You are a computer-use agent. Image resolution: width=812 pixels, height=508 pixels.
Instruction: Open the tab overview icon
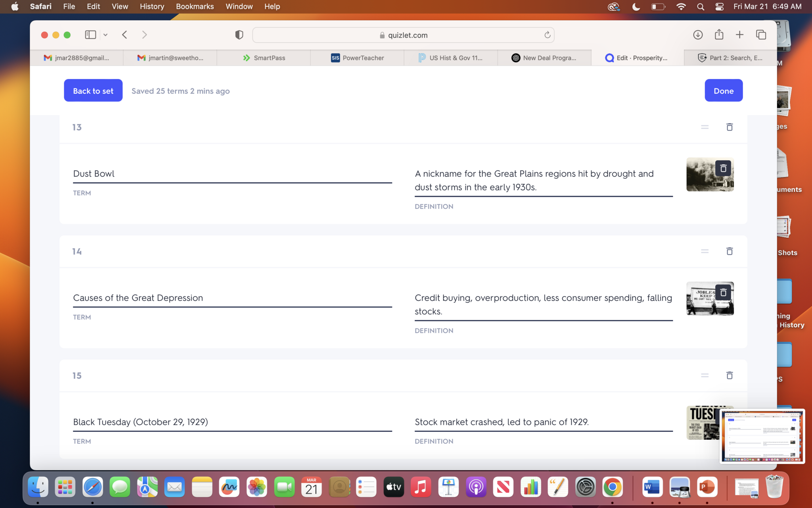point(761,35)
